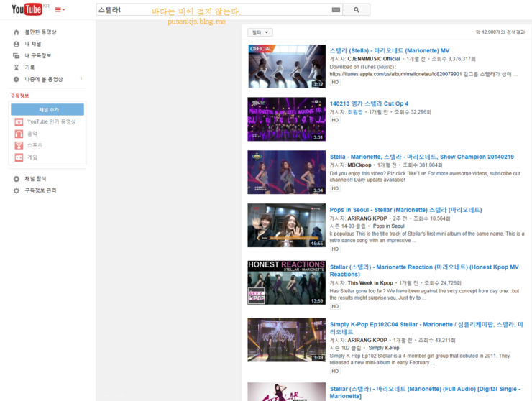532x401 pixels.
Task: Play the Simply K-Pop Ep102 thumbnail
Action: [x=287, y=340]
